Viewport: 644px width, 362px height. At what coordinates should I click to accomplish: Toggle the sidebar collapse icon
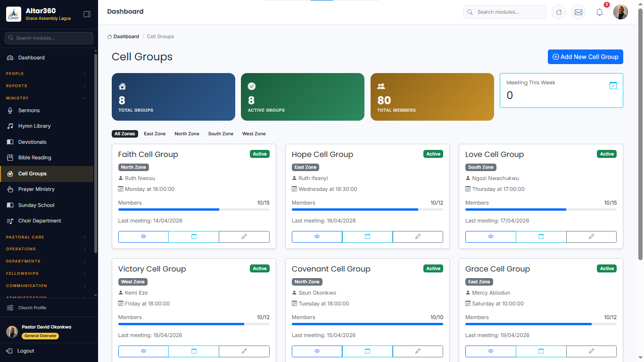coord(87,14)
